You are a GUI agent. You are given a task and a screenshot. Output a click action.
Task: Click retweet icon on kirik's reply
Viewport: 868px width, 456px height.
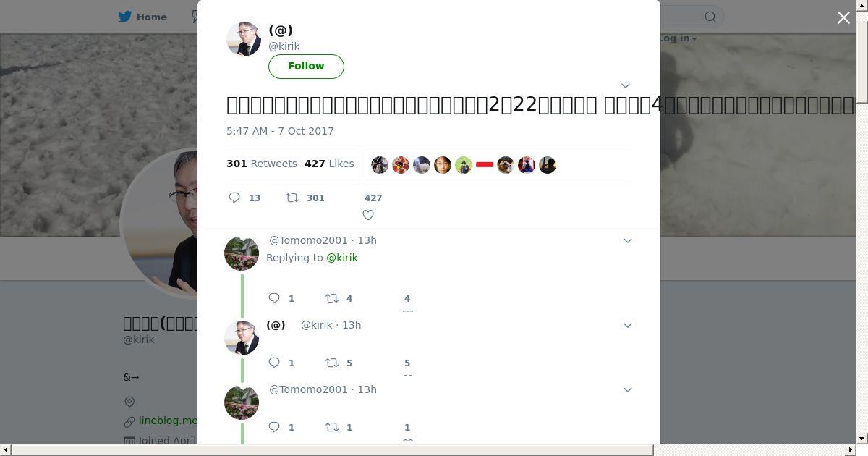click(x=332, y=363)
